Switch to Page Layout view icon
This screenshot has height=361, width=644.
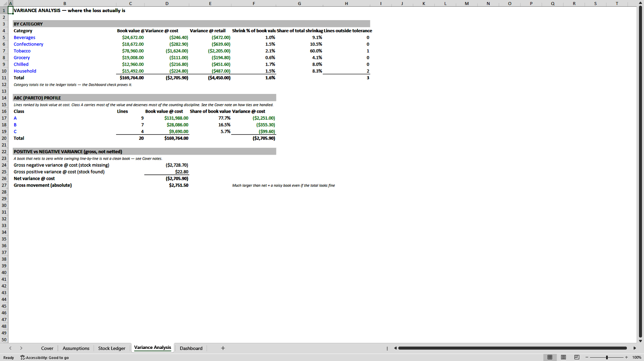click(563, 357)
